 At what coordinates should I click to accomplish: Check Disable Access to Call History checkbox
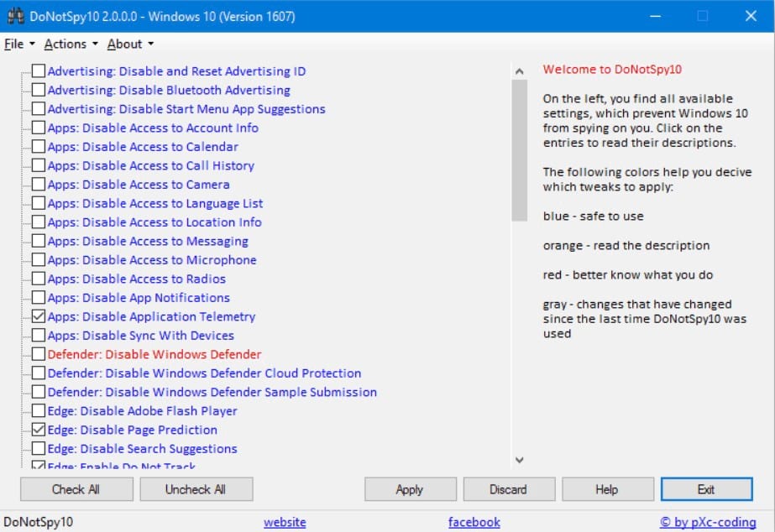[39, 165]
